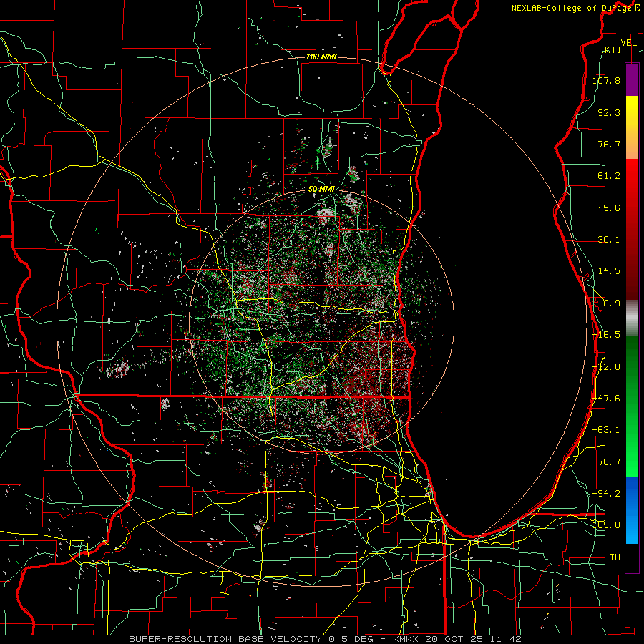644x644 pixels.
Task: Click the -0.9 velocity scale value
Action: [609, 303]
